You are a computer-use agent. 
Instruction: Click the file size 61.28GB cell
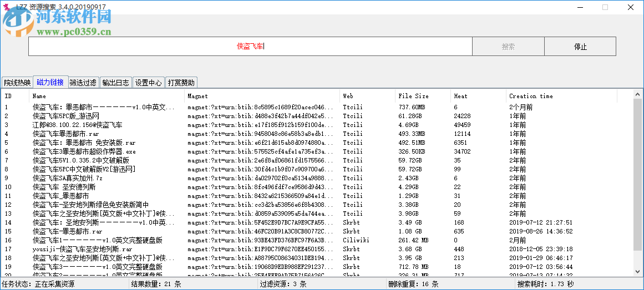[x=410, y=116]
